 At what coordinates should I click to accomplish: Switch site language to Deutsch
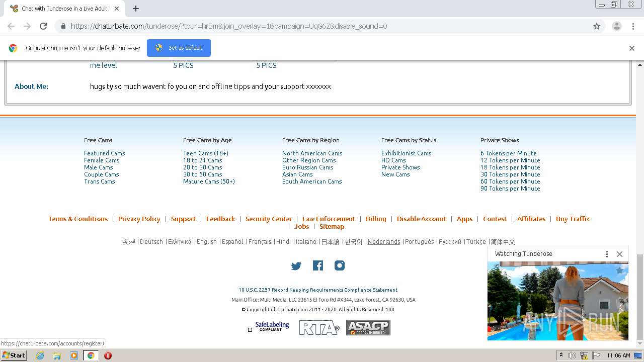[x=151, y=242]
